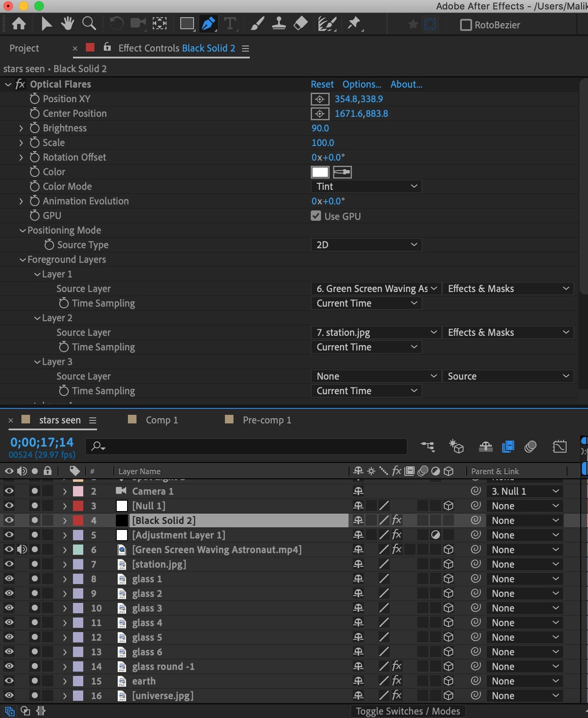Collapse the Optical Flares effect

pyautogui.click(x=8, y=84)
